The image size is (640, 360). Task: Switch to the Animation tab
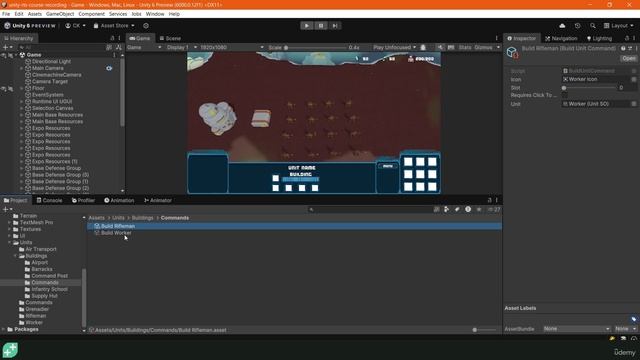119,200
